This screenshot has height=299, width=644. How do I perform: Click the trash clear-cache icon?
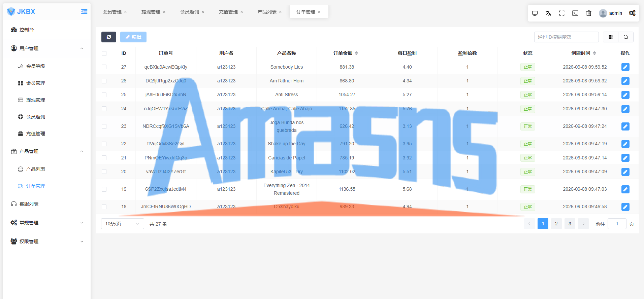[x=589, y=13]
